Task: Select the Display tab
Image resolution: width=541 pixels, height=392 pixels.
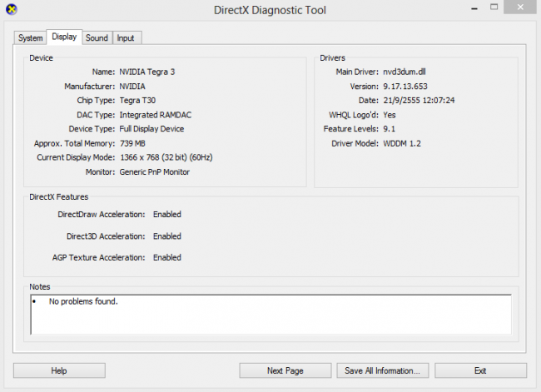Action: point(64,37)
